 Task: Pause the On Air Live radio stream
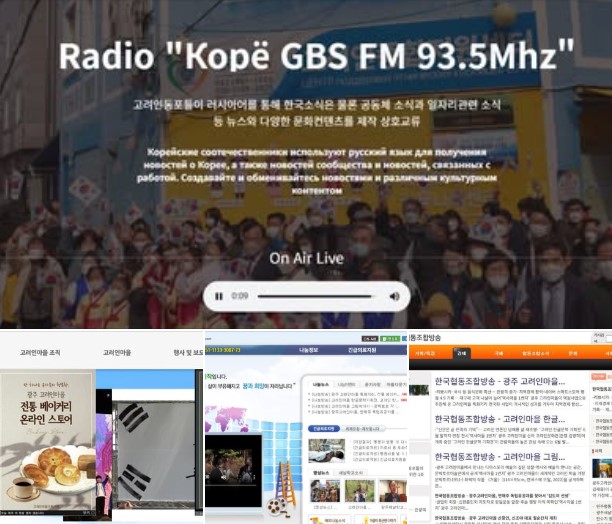click(219, 297)
